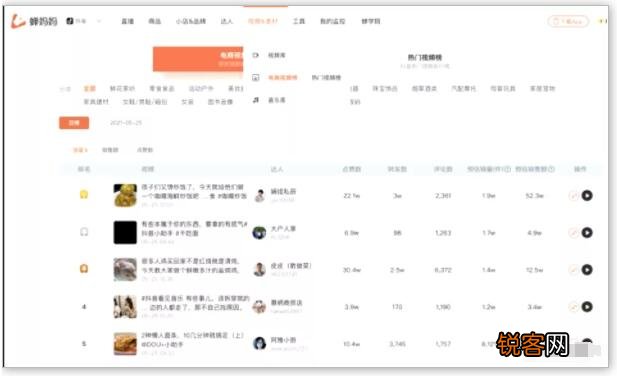Select the orange active sort tab
617x376 pixels.
[x=80, y=150]
